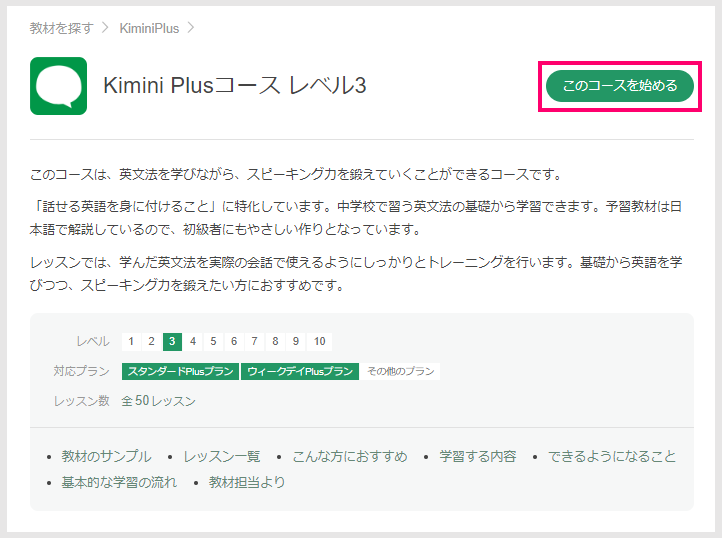Select level 2

tap(151, 341)
